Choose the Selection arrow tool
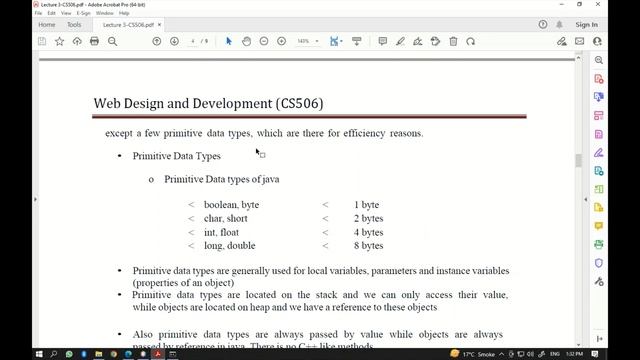The height and width of the screenshot is (360, 640). click(229, 41)
